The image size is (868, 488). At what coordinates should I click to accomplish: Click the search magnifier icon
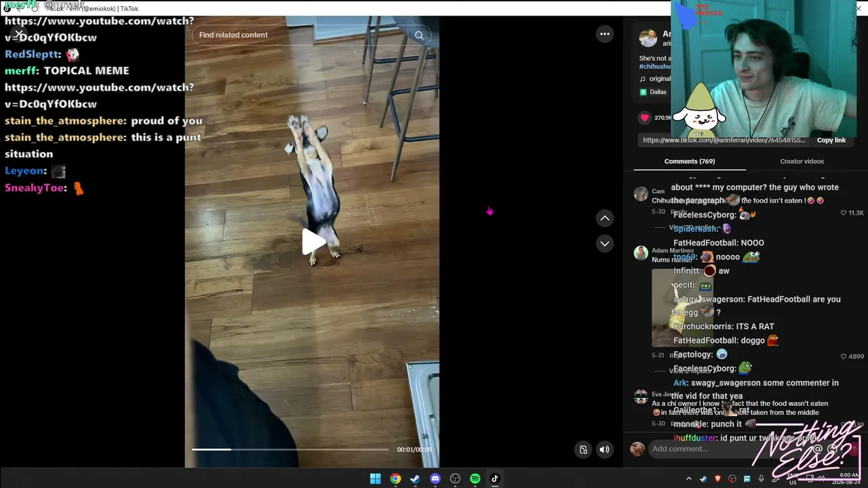click(419, 35)
